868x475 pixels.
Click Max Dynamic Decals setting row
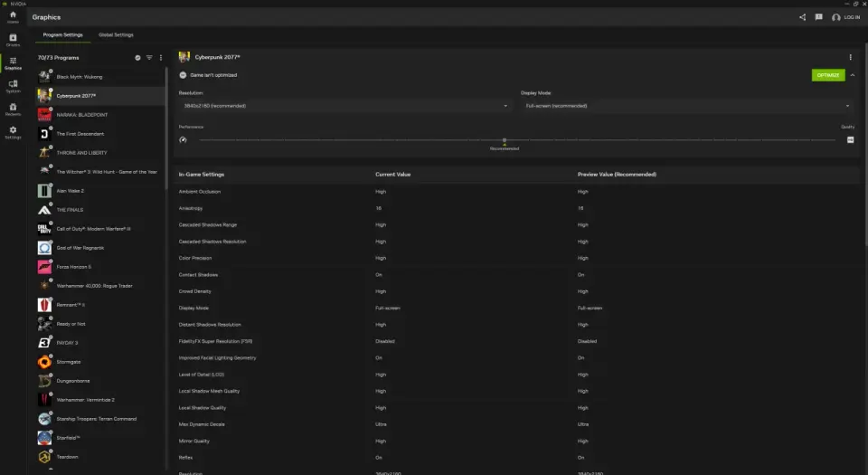[x=516, y=424]
